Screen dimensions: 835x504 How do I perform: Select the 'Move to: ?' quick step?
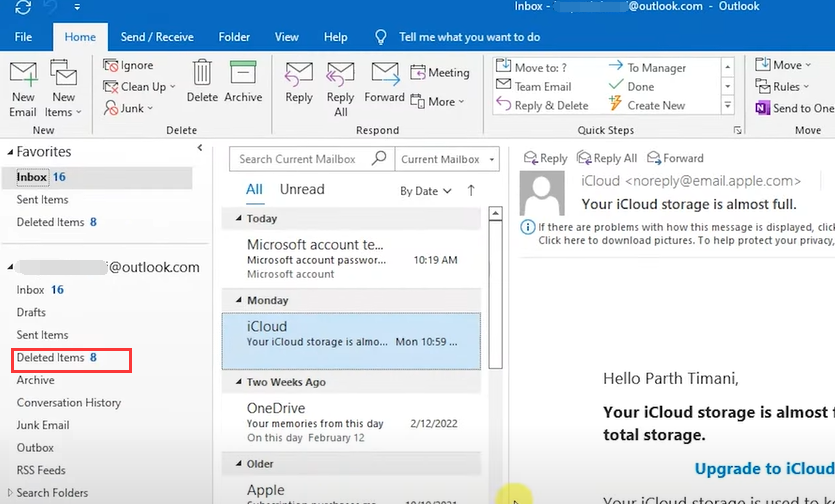coord(531,67)
